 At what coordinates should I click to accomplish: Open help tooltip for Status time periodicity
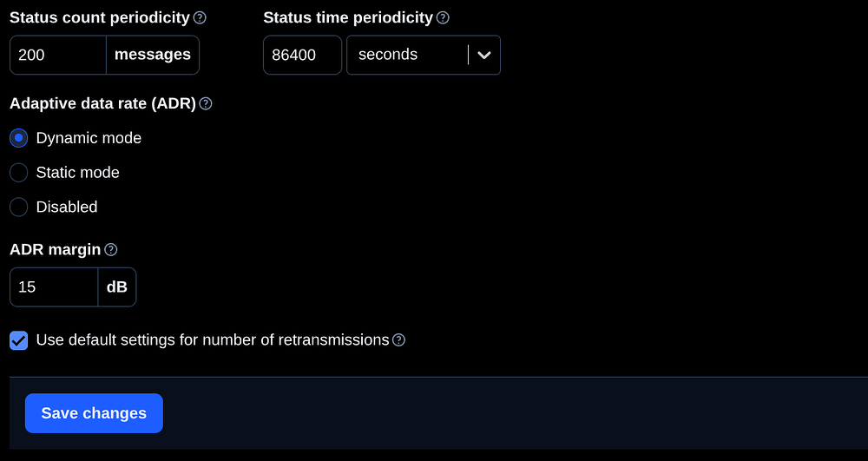click(x=443, y=18)
